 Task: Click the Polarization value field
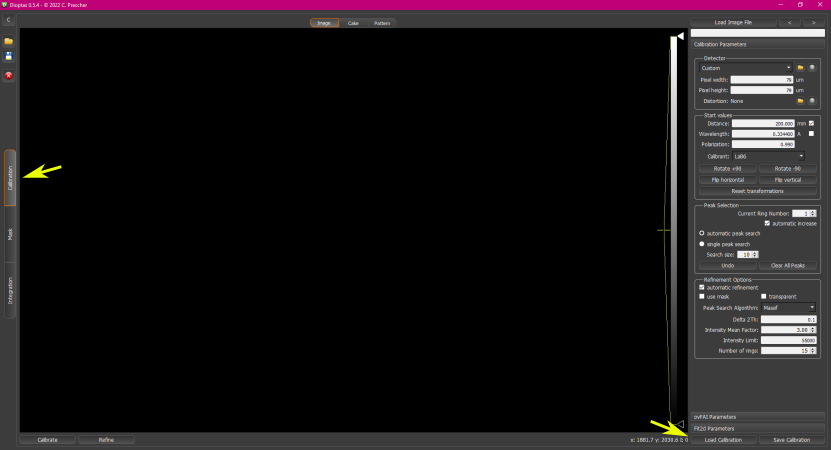point(763,144)
